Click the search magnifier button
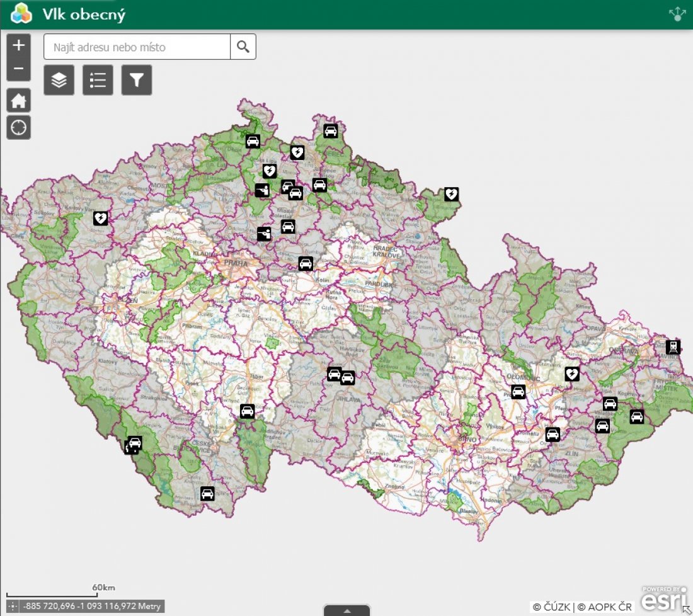693x616 pixels. 243,47
